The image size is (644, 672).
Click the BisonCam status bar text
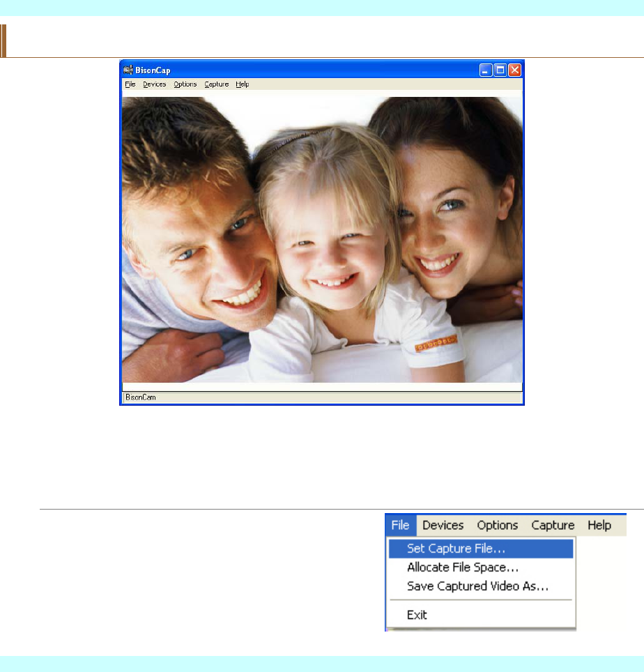pos(141,397)
